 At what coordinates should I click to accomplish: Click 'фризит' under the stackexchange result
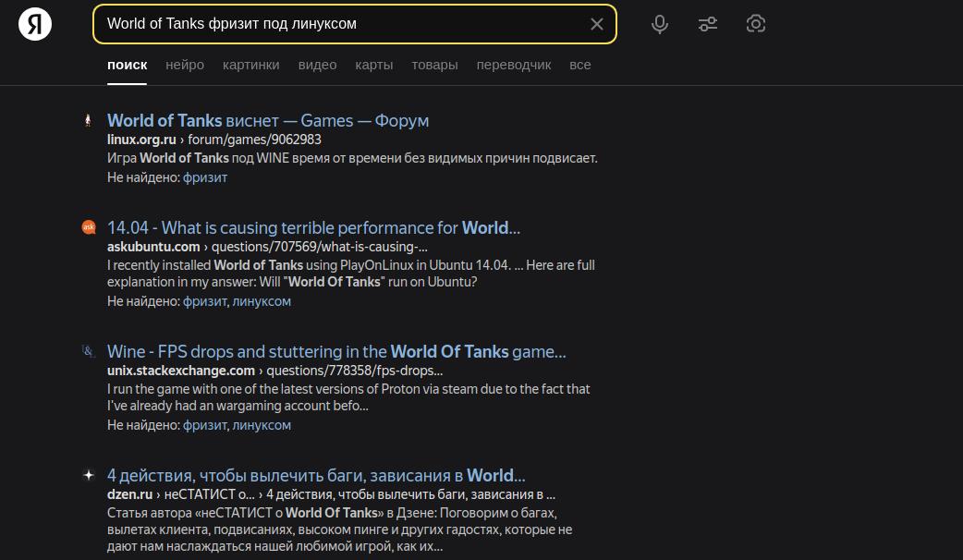(x=205, y=425)
